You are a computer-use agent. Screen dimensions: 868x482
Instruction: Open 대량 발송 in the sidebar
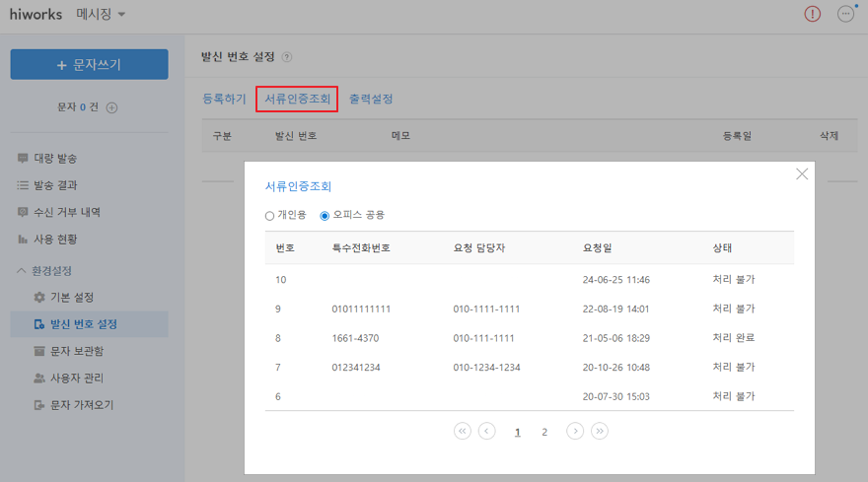pyautogui.click(x=55, y=159)
